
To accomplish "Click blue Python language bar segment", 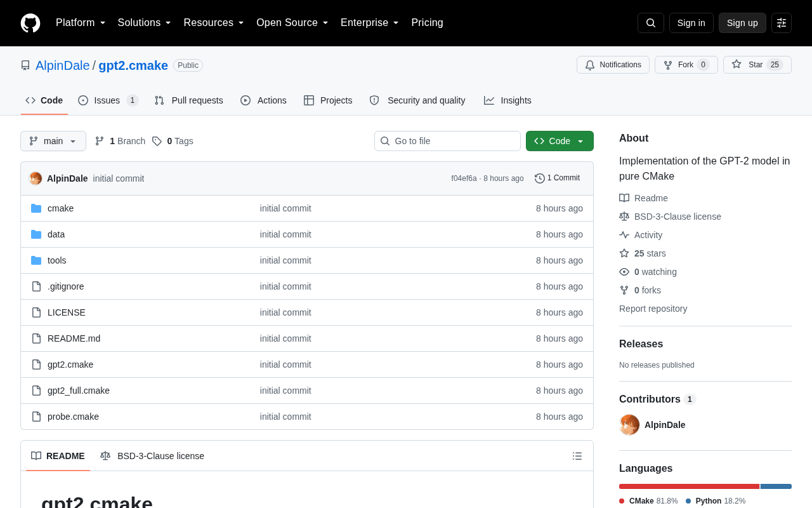I will pos(776,486).
